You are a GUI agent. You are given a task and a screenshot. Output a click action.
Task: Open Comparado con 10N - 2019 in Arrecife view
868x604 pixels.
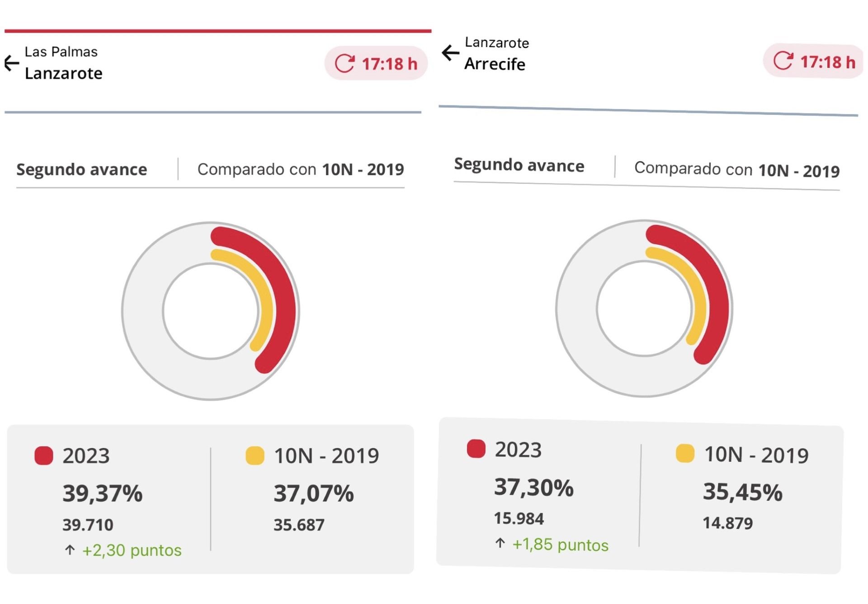737,170
